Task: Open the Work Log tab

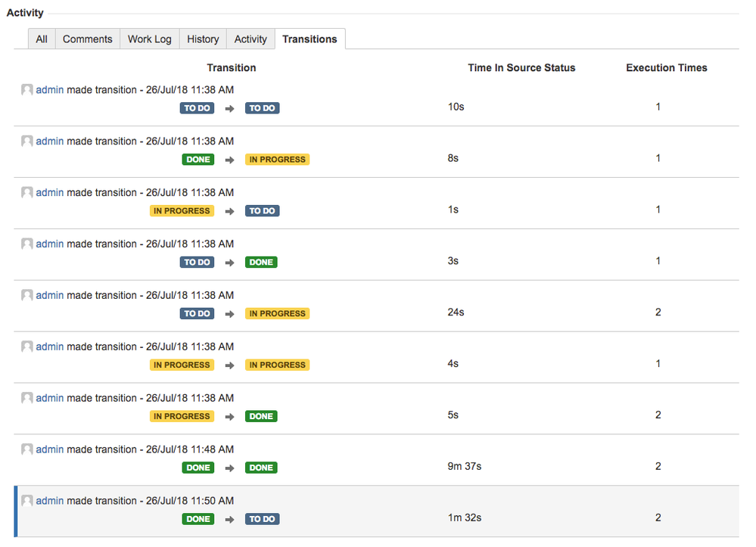Action: (x=150, y=39)
